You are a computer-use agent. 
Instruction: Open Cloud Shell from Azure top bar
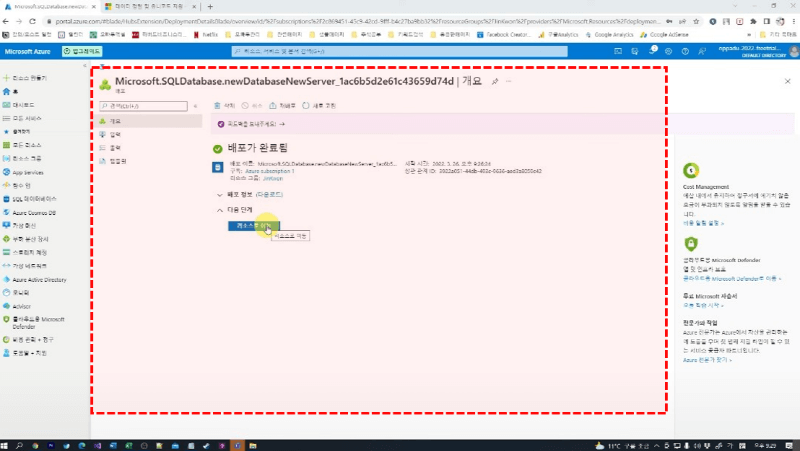coord(618,51)
